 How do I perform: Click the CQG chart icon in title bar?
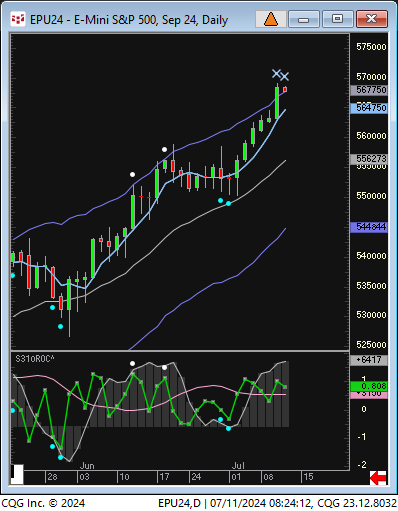click(18, 19)
